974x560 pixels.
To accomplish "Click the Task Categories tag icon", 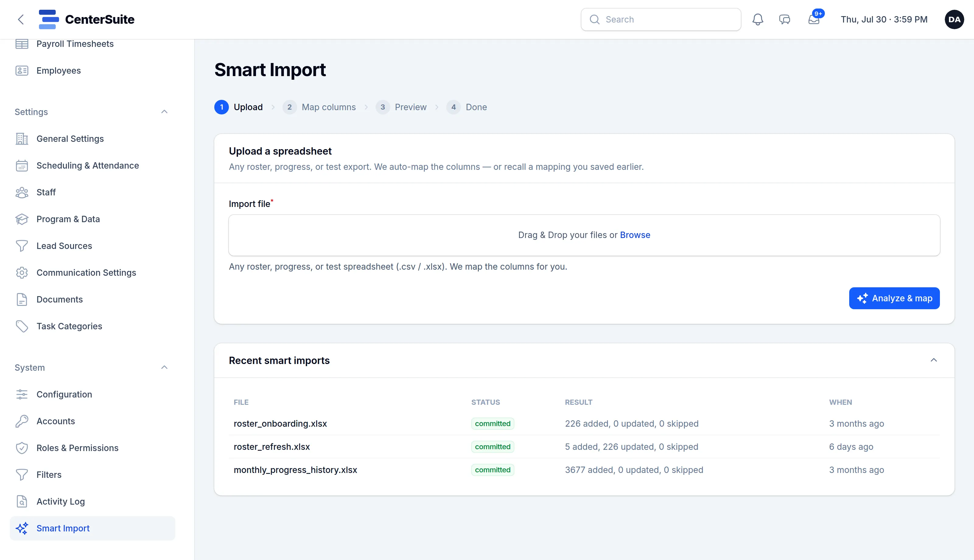I will (x=22, y=326).
